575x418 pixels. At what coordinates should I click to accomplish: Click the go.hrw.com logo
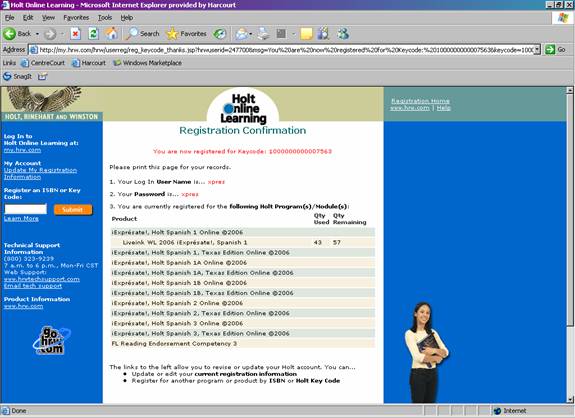pyautogui.click(x=52, y=341)
